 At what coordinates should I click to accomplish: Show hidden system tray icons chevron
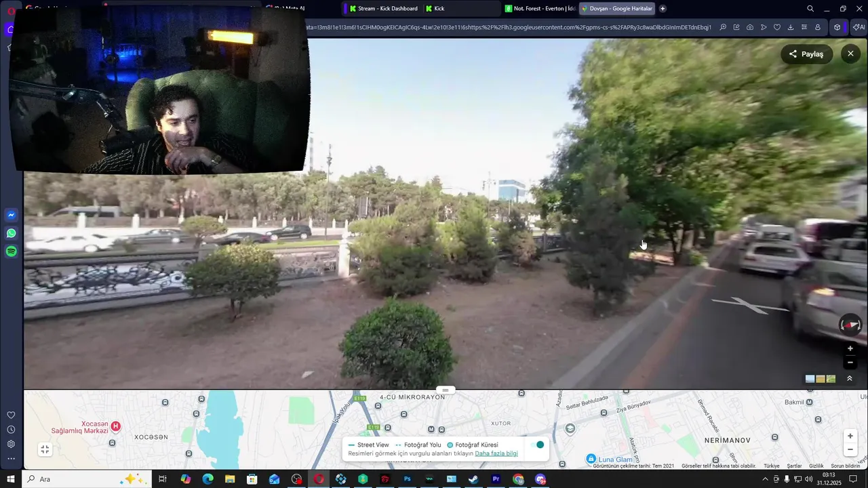coord(766,479)
